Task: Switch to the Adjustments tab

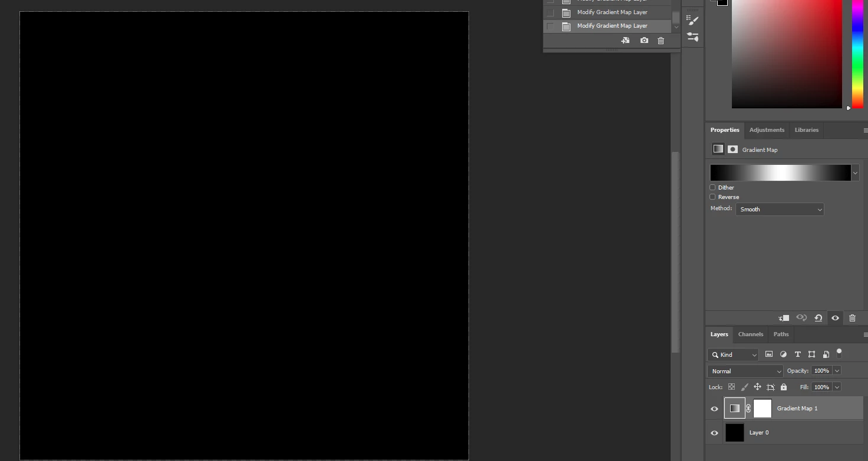Action: [x=767, y=130]
